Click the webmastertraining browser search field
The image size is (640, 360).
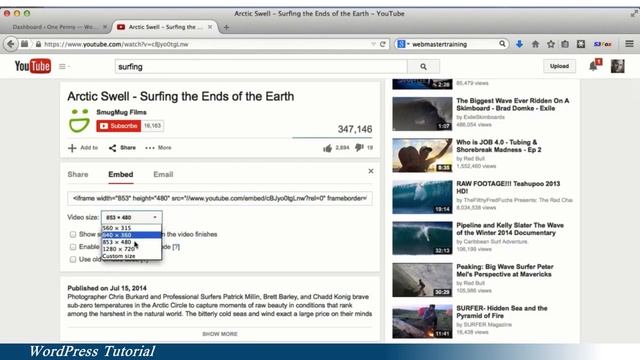[453, 44]
